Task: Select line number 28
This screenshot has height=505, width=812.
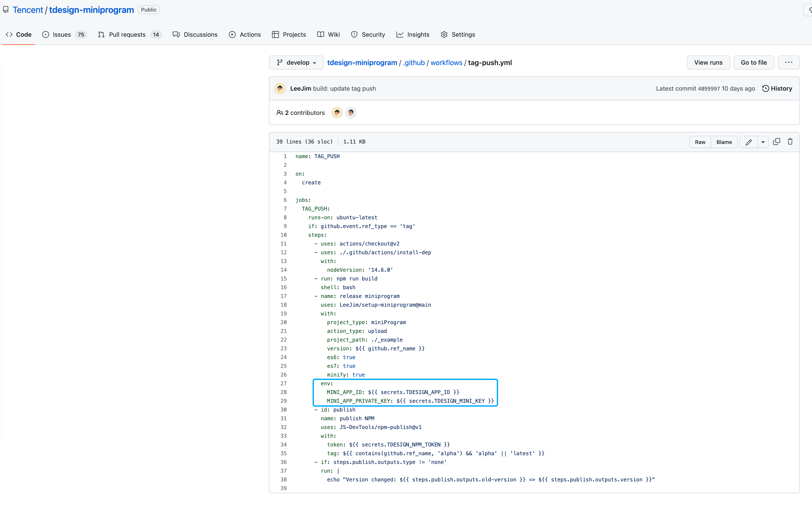Action: [x=283, y=392]
